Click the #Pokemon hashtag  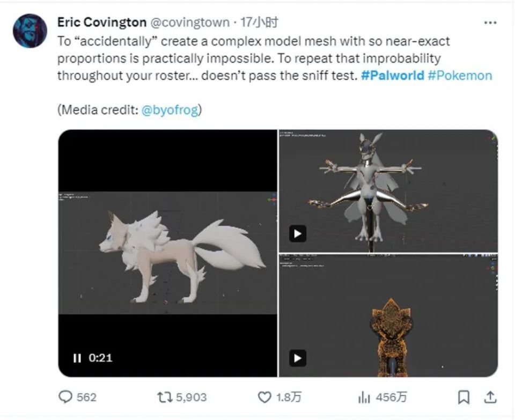pos(460,75)
